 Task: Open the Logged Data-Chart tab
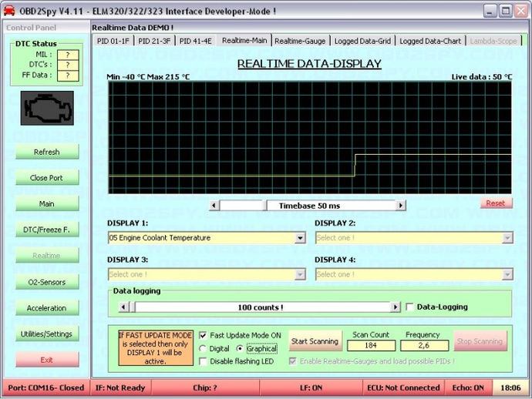(430, 41)
